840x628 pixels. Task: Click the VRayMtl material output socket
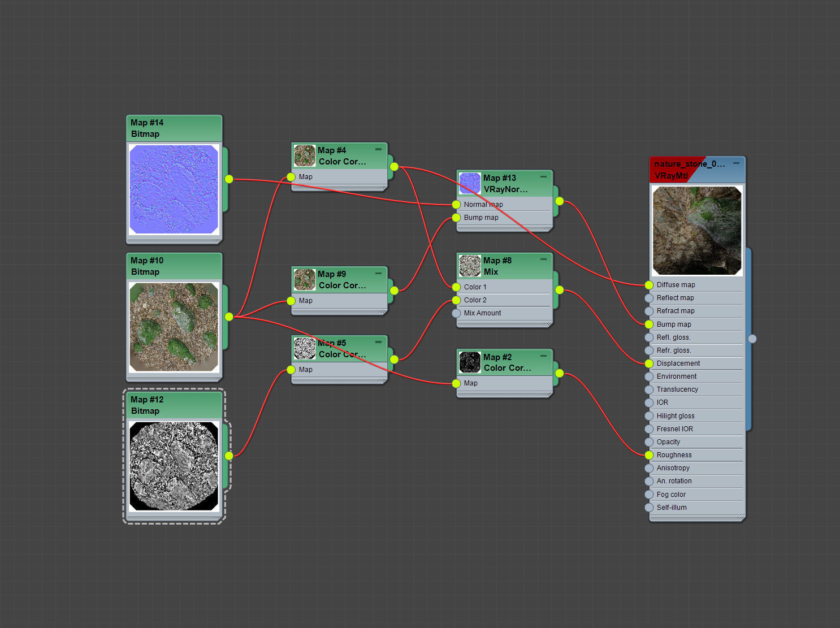coord(752,339)
